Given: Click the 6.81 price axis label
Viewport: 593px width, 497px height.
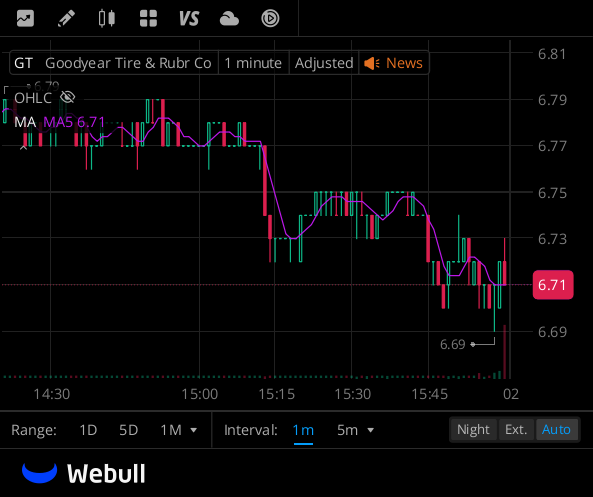Looking at the screenshot, I should tap(552, 54).
